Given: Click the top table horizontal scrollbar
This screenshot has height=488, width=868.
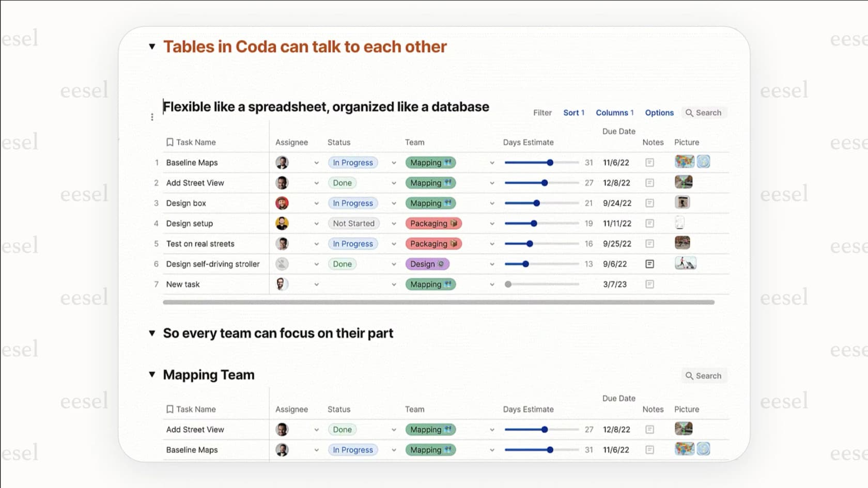Looking at the screenshot, I should [x=439, y=302].
